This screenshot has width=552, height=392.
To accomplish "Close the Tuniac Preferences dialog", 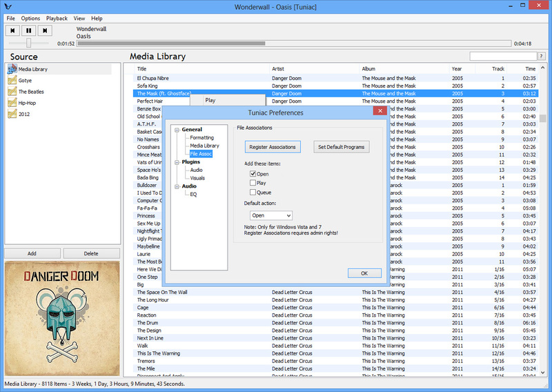I will coord(380,110).
